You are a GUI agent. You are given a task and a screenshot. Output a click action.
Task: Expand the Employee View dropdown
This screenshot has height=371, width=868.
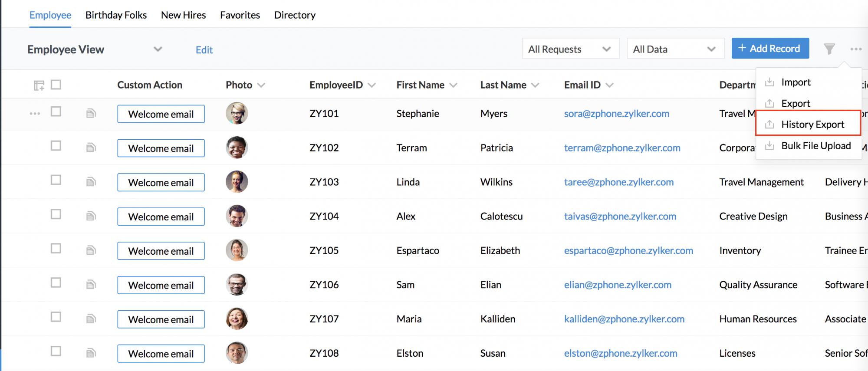158,49
